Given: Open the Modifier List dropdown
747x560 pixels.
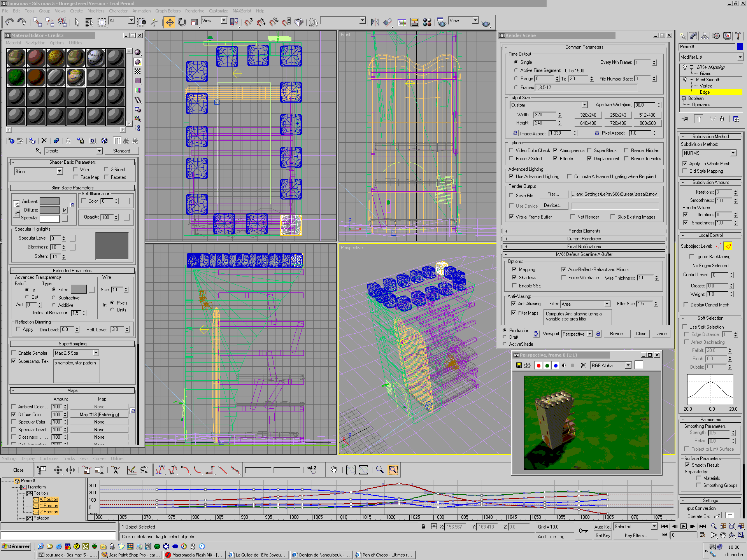Looking at the screenshot, I should click(x=740, y=57).
